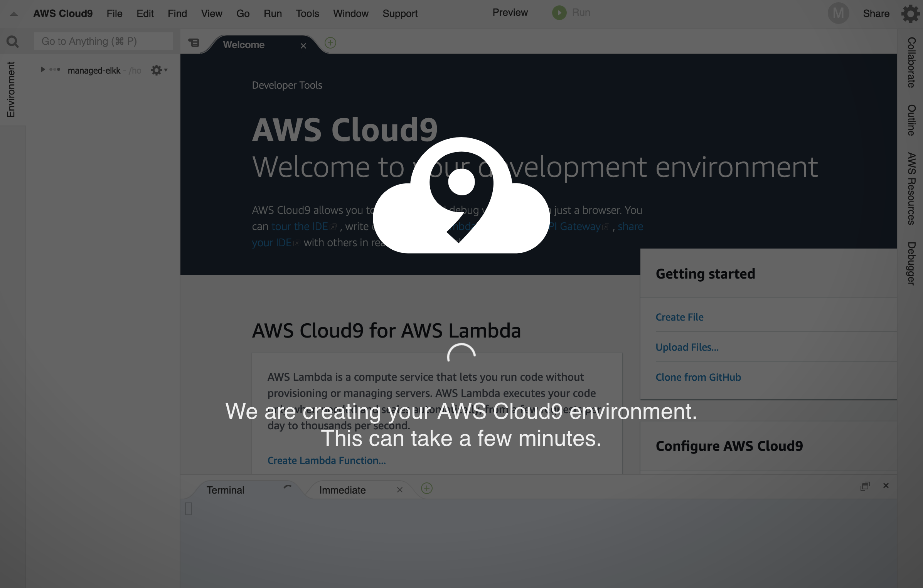Open the Tools menu
Image resolution: width=923 pixels, height=588 pixels.
(x=307, y=13)
